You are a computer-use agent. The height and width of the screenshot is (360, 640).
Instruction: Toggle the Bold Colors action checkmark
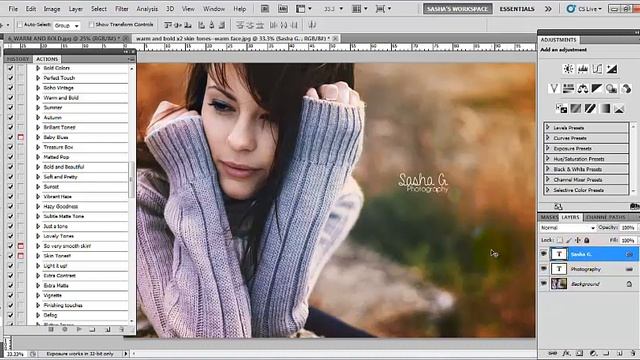tap(11, 68)
